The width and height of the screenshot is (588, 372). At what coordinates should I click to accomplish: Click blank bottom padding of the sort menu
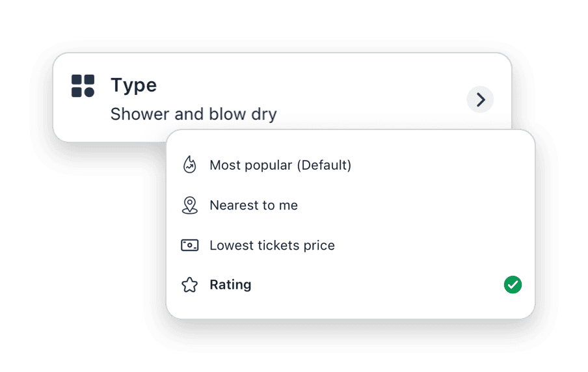351,308
